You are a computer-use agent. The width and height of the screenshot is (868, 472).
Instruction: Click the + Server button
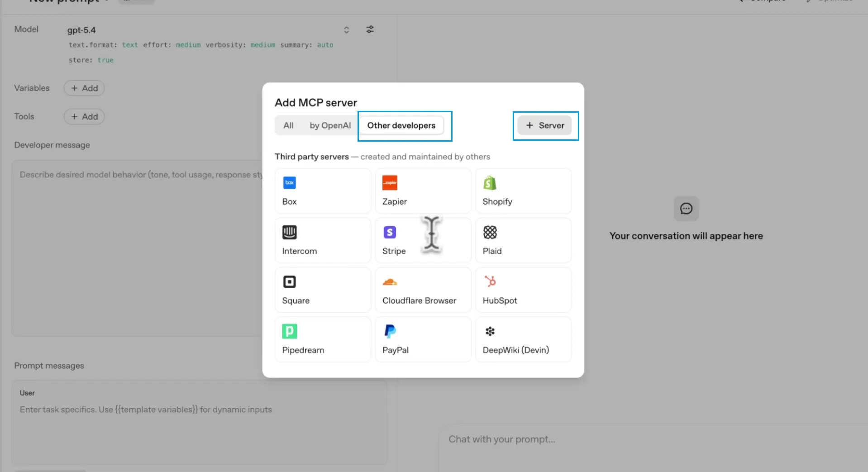545,125
